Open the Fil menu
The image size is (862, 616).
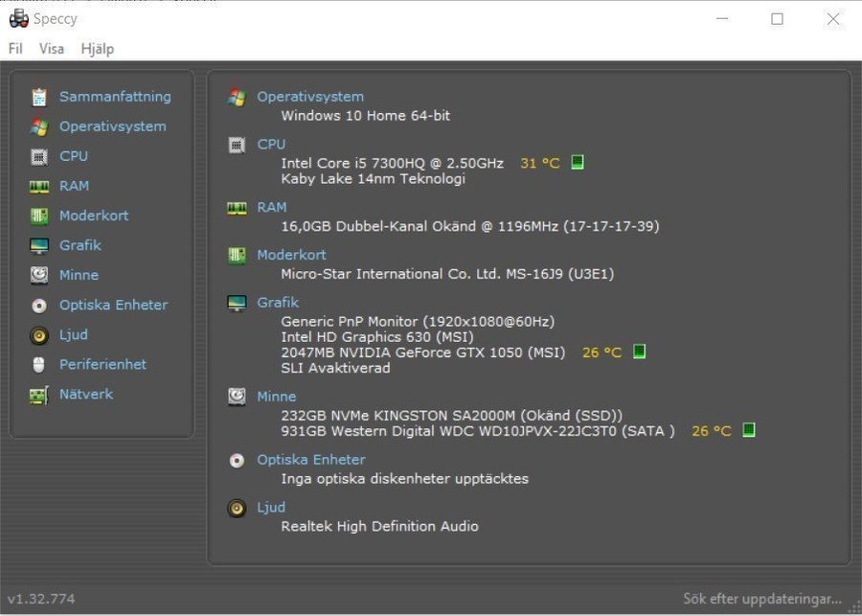(x=15, y=49)
